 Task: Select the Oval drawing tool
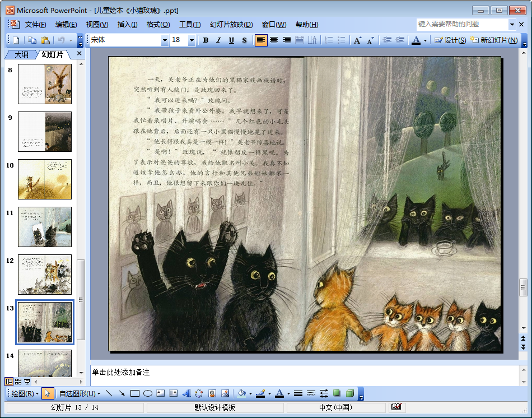coord(148,393)
